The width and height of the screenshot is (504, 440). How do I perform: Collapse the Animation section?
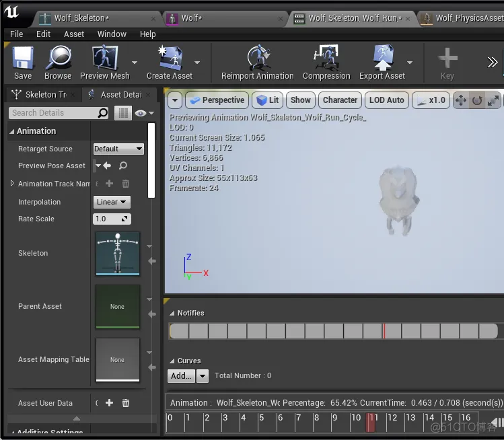pos(12,131)
